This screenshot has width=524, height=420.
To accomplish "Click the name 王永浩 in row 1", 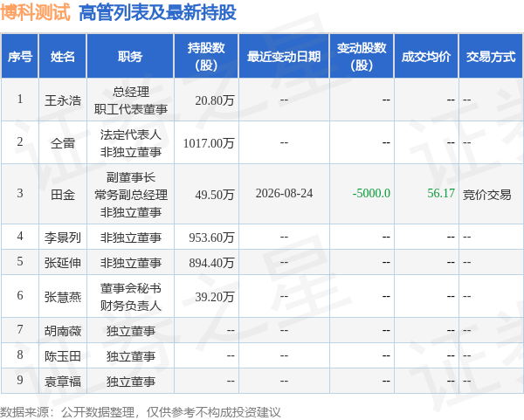I will click(63, 100).
